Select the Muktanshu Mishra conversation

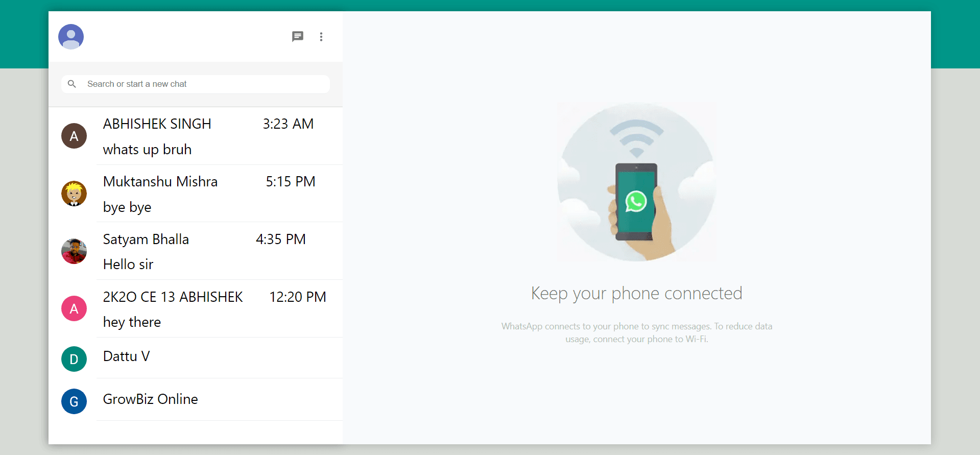(x=160, y=182)
